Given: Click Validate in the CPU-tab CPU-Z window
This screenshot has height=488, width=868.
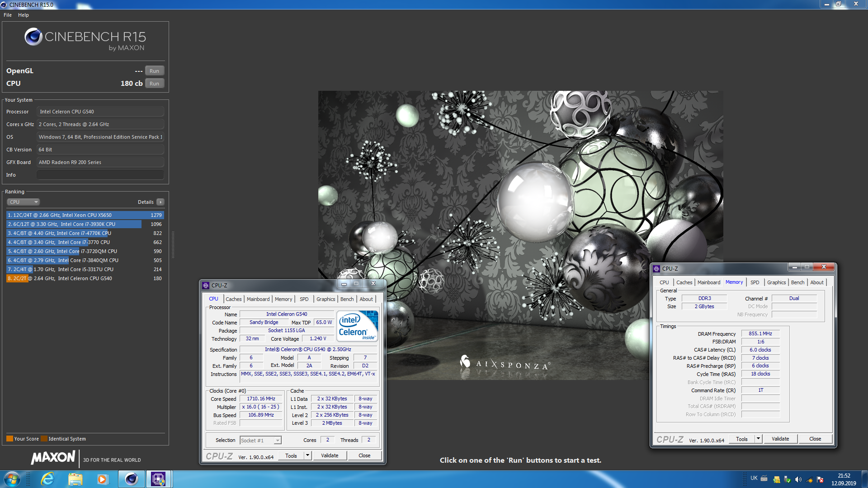Looking at the screenshot, I should click(330, 455).
